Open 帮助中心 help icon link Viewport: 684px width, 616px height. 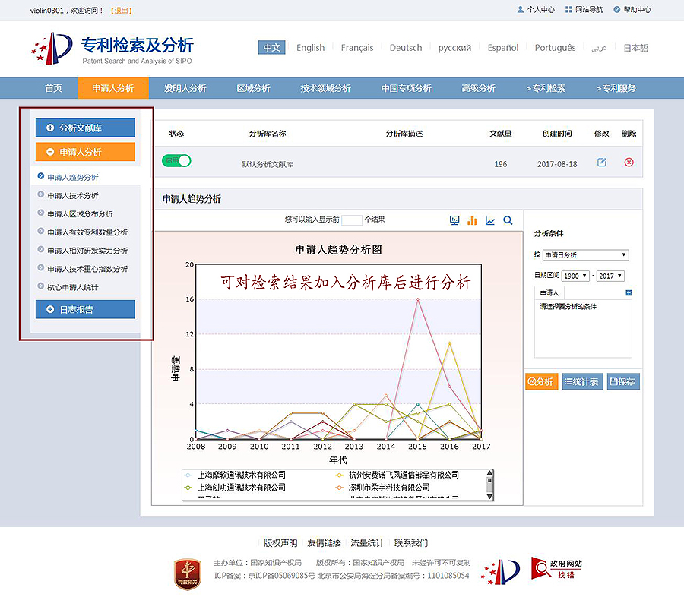[632, 10]
